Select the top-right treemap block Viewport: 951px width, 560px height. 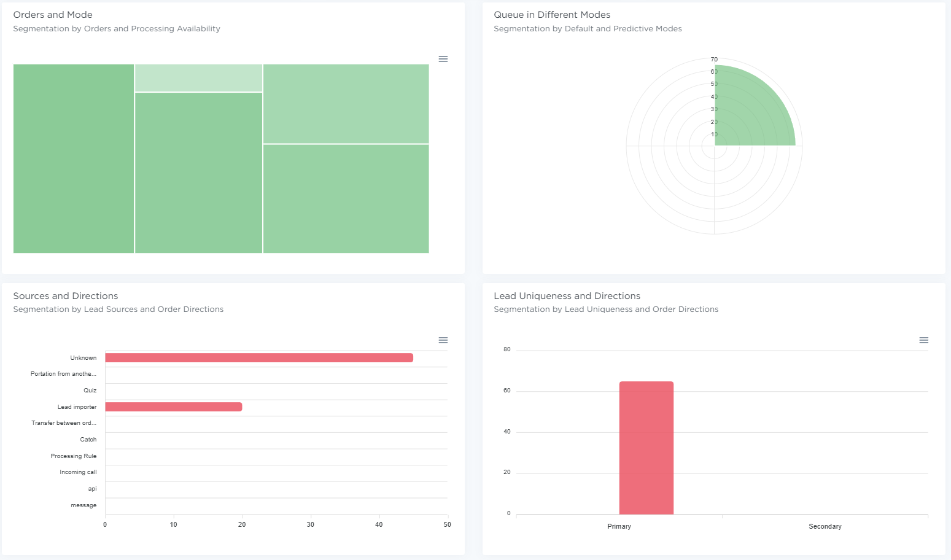click(x=346, y=104)
